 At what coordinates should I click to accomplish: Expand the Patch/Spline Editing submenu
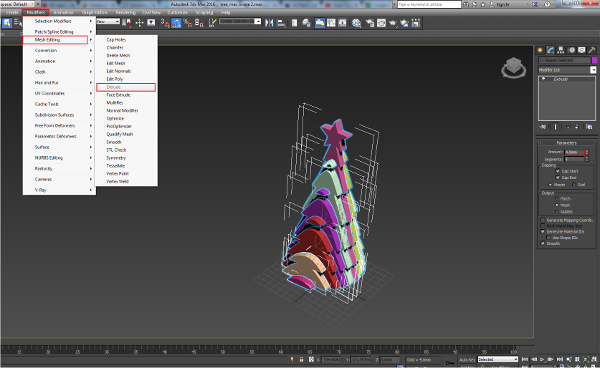point(59,32)
